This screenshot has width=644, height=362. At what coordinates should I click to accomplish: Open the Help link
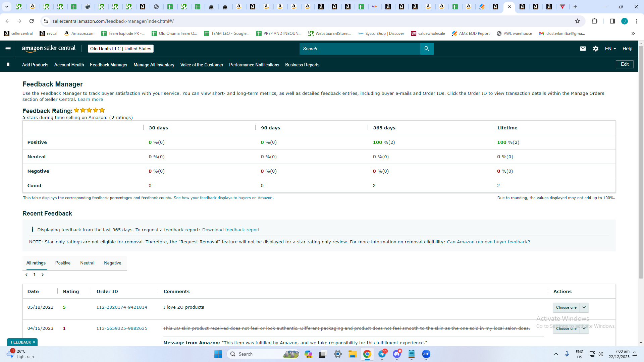(627, 49)
